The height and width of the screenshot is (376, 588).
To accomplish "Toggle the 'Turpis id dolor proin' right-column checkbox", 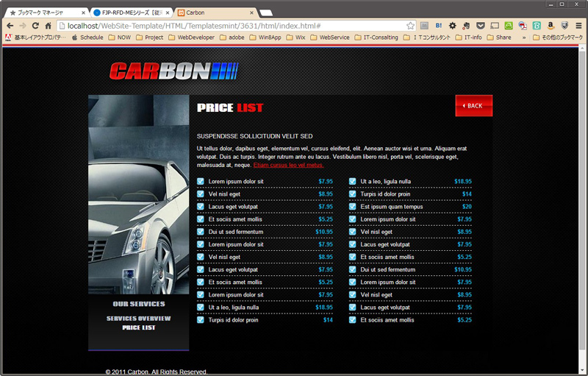I will (x=353, y=194).
